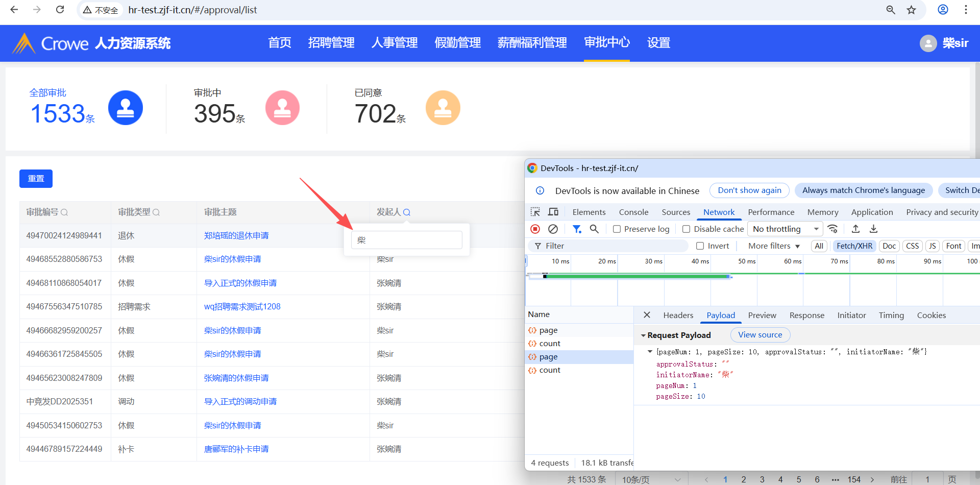This screenshot has height=485, width=980.
Task: Switch to the DevTools Console tab
Action: tap(633, 212)
